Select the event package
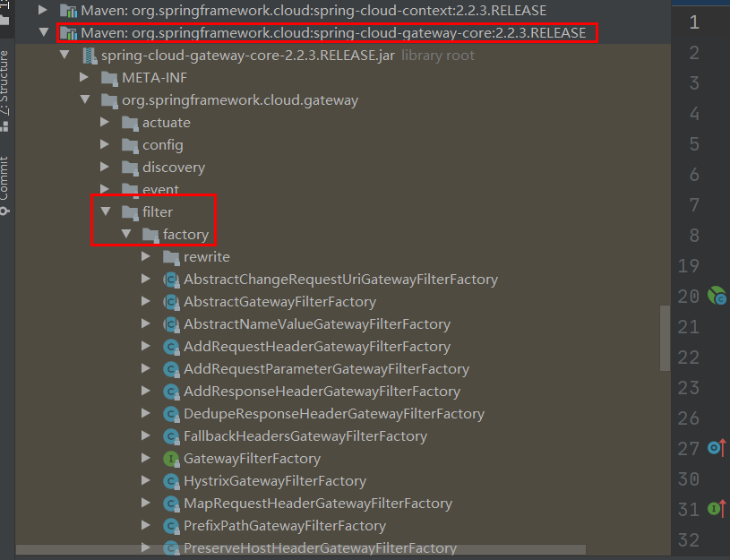Image resolution: width=730 pixels, height=560 pixels. pyautogui.click(x=160, y=189)
